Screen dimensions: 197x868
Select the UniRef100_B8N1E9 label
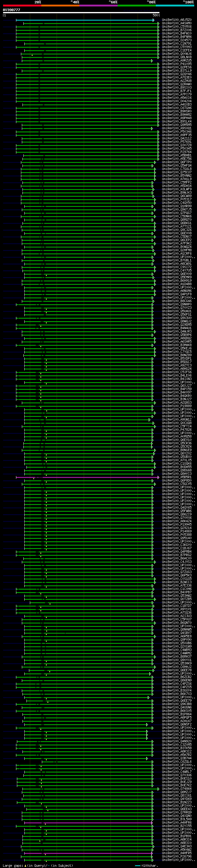pos(177,450)
